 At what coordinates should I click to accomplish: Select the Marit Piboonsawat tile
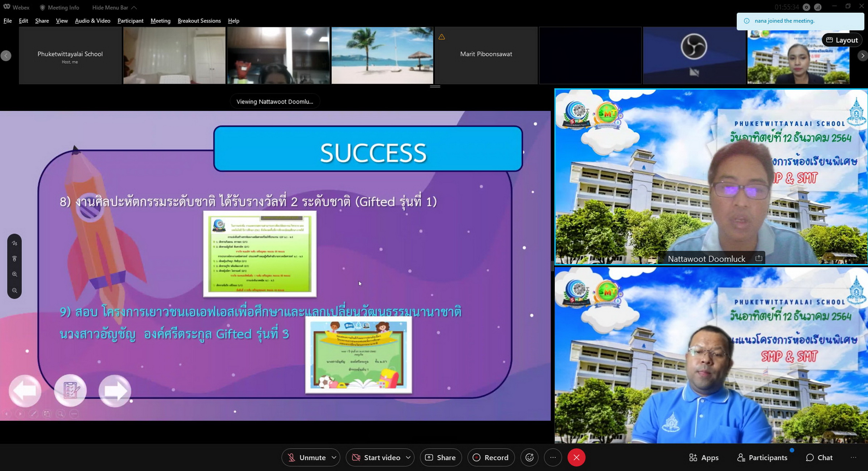point(486,55)
